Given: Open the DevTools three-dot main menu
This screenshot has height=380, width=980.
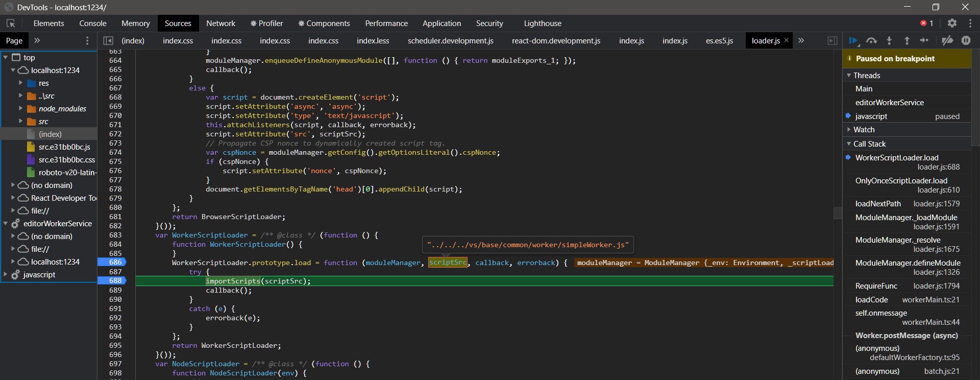Looking at the screenshot, I should (x=970, y=23).
